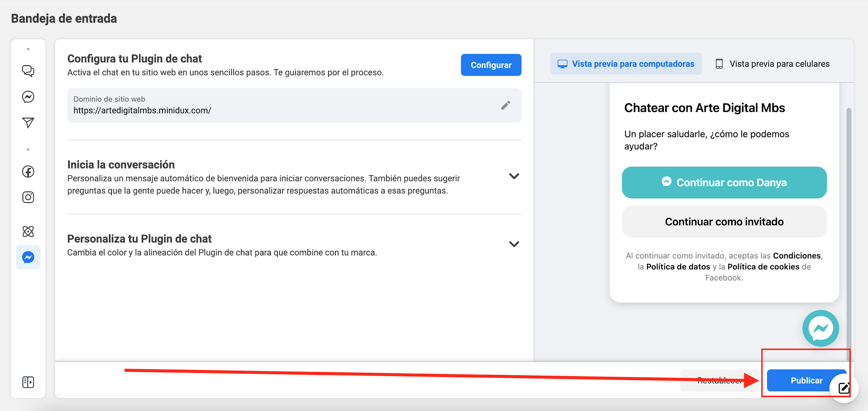The image size is (868, 411).
Task: Click the blue Chat Plugin Messenger icon
Action: pyautogui.click(x=28, y=257)
